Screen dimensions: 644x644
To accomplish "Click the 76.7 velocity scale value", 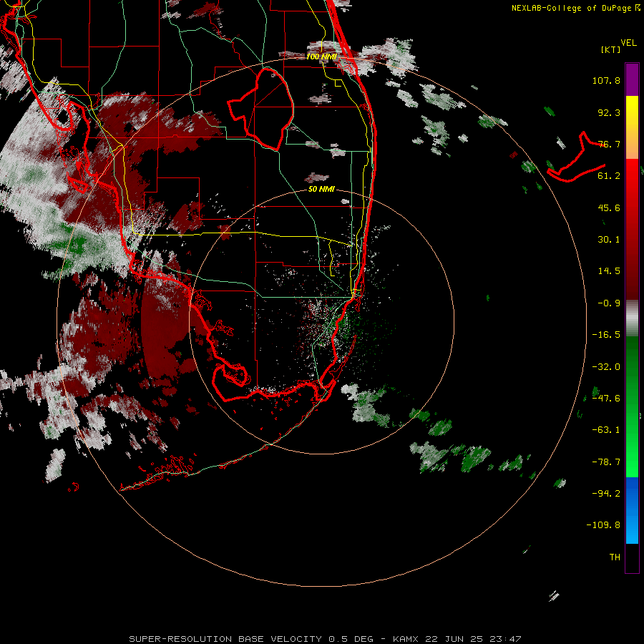I will 609,144.
